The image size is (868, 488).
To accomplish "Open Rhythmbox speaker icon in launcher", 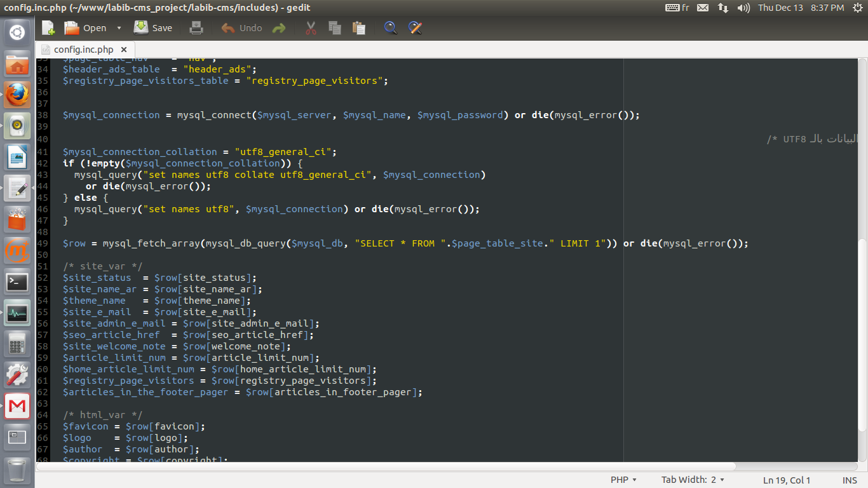I will coord(17,126).
